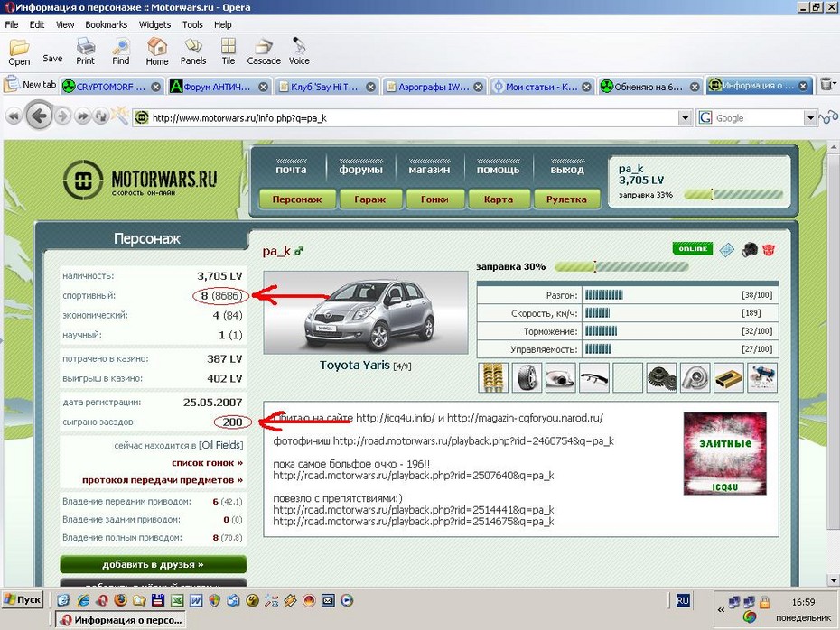Click the browser Forward button
Screen dimensions: 840x630
point(63,116)
